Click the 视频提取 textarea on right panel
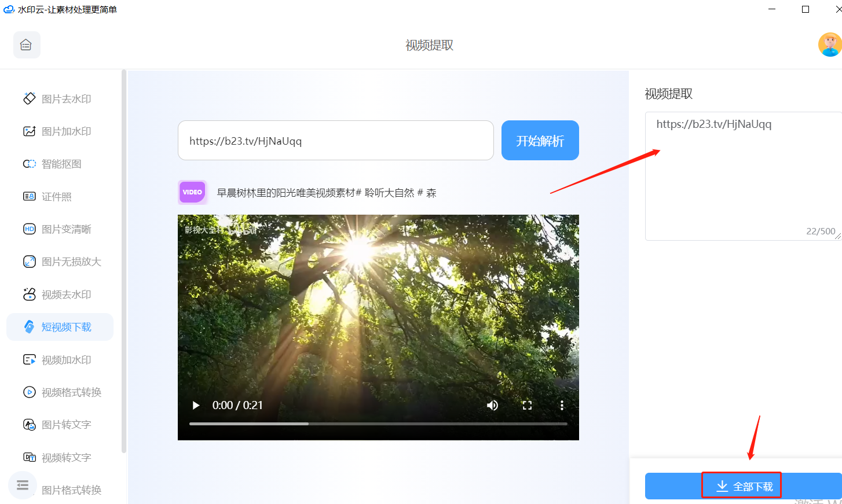Screen dimensions: 842x504 pos(744,176)
